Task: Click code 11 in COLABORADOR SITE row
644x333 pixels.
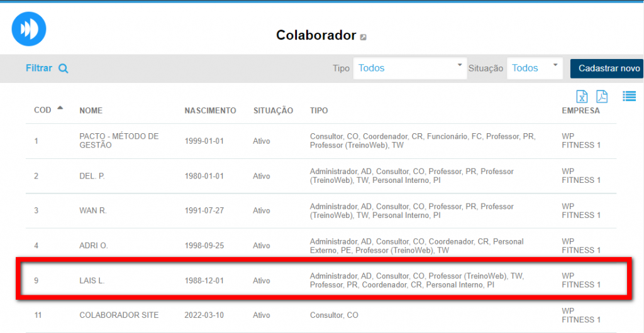Action: [x=38, y=315]
